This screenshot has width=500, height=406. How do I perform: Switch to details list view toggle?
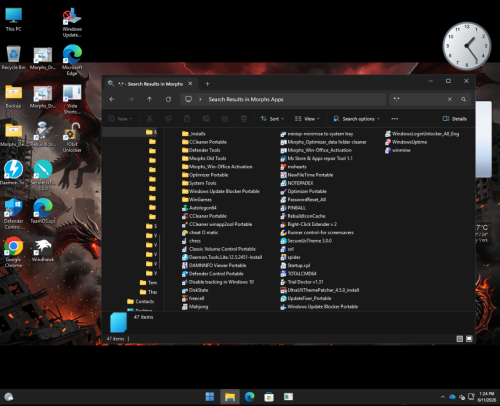click(x=459, y=339)
